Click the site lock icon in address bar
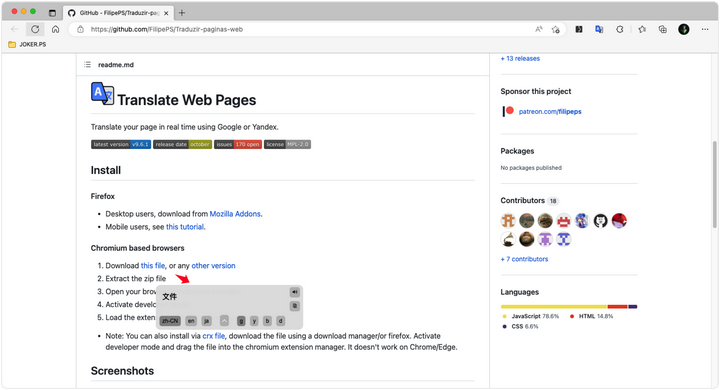This screenshot has width=720, height=390. click(80, 29)
